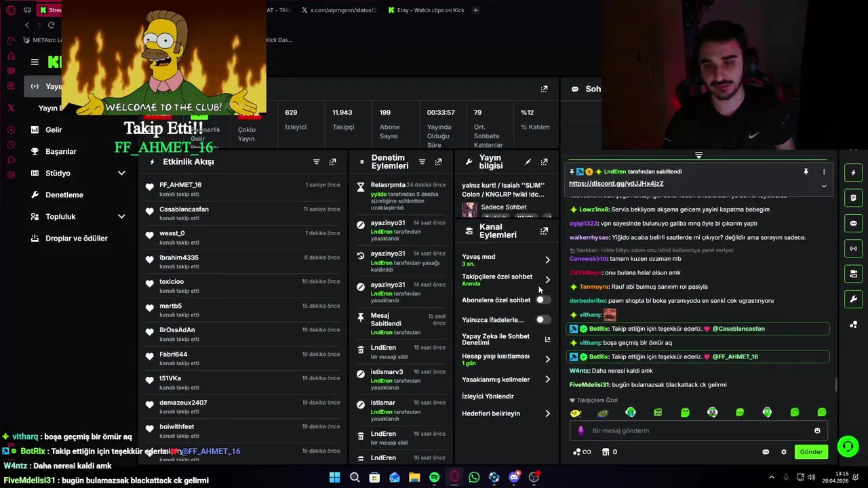Expand Takipçilere özel sohbet settings
868x488 pixels.
pyautogui.click(x=547, y=279)
